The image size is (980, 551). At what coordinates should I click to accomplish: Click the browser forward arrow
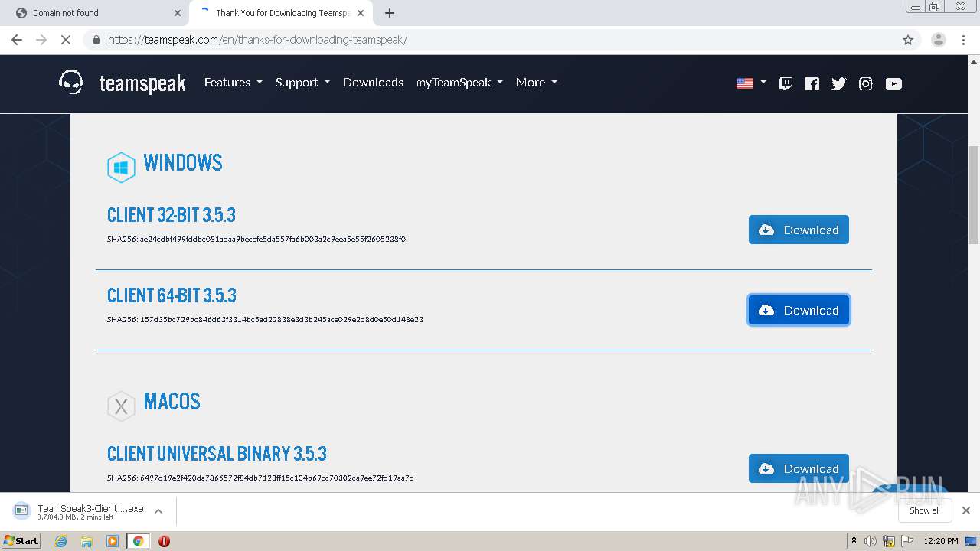coord(41,40)
